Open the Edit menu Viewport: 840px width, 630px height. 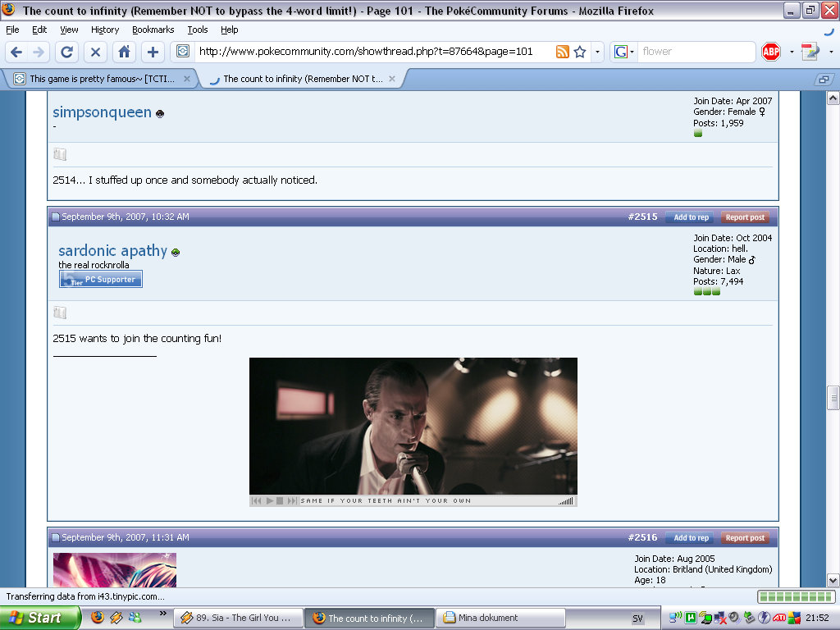[39, 30]
